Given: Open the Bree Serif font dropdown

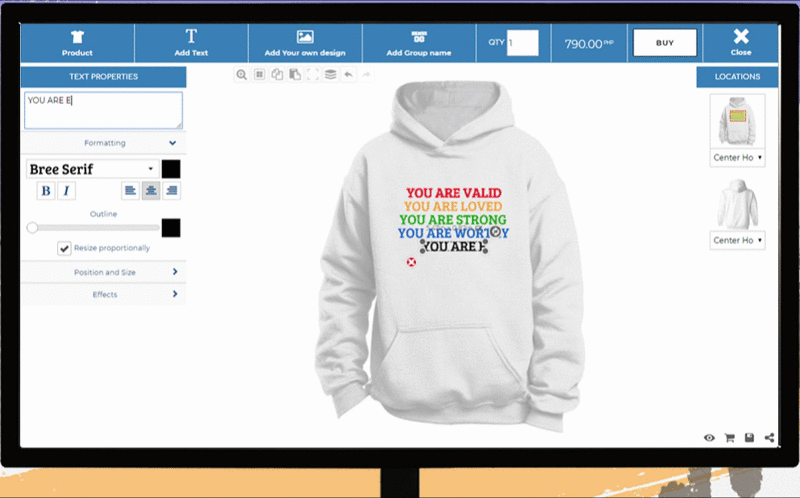Looking at the screenshot, I should [92, 169].
